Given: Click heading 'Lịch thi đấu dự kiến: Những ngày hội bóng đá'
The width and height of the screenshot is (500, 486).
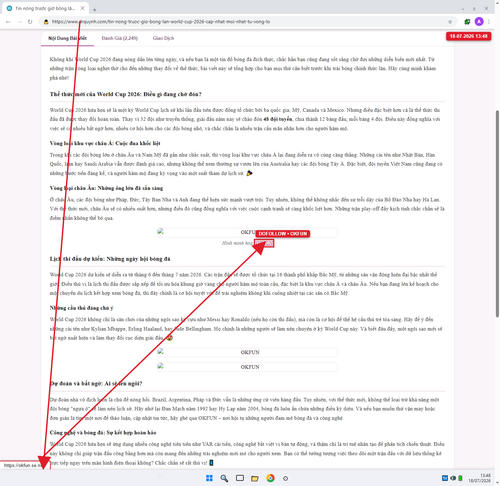Looking at the screenshot, I should (x=110, y=259).
